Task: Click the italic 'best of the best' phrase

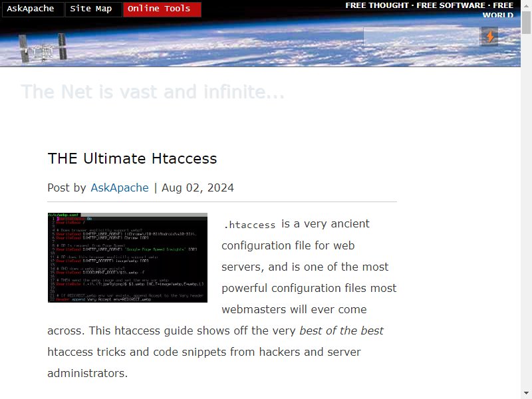Action: click(x=341, y=331)
